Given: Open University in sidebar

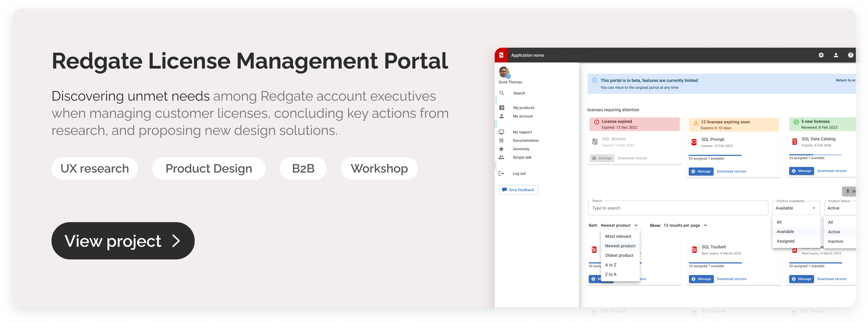Looking at the screenshot, I should (521, 149).
